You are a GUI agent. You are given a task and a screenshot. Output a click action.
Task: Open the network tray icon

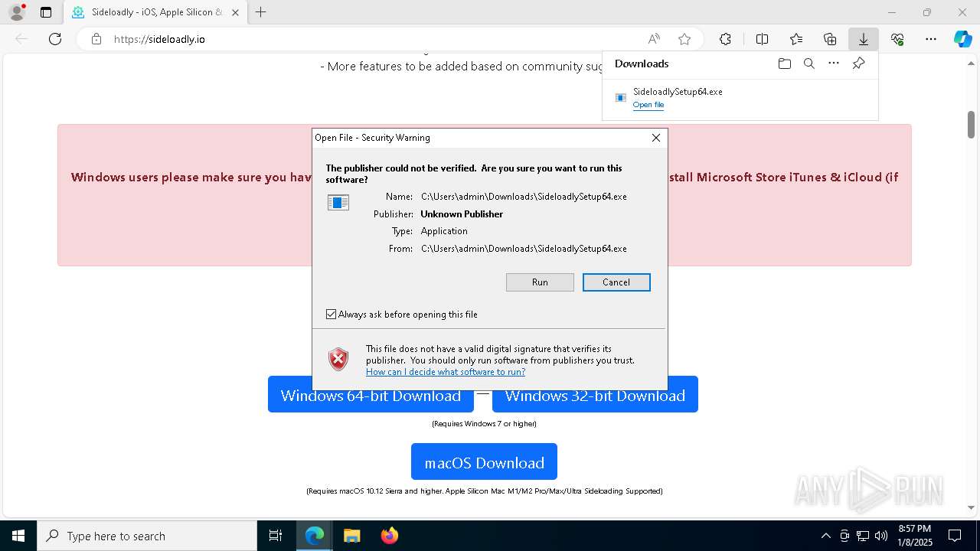(x=863, y=536)
